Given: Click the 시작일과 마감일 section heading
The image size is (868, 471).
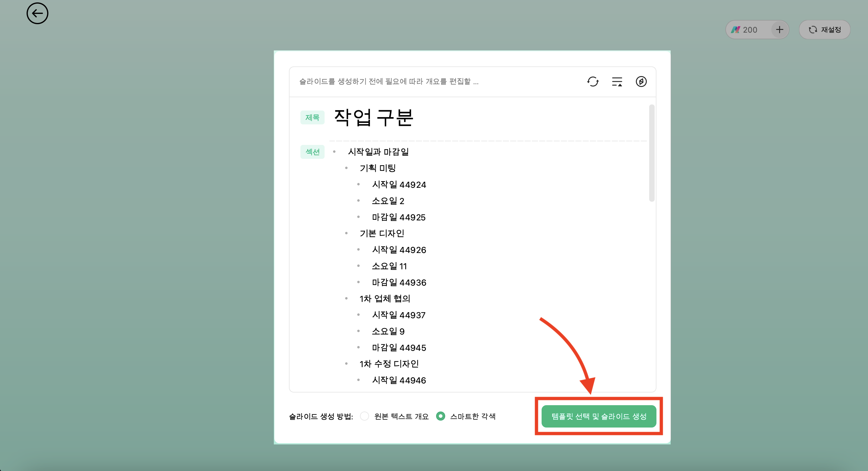Looking at the screenshot, I should click(378, 152).
